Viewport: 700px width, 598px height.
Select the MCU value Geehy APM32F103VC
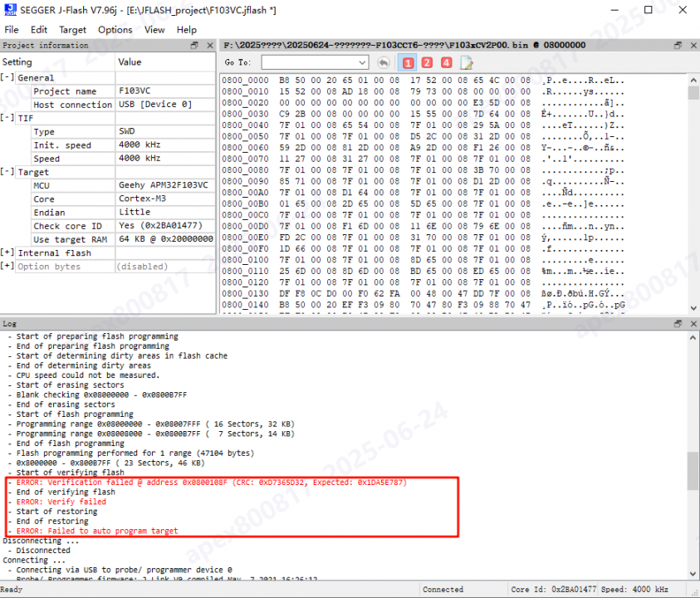point(164,185)
